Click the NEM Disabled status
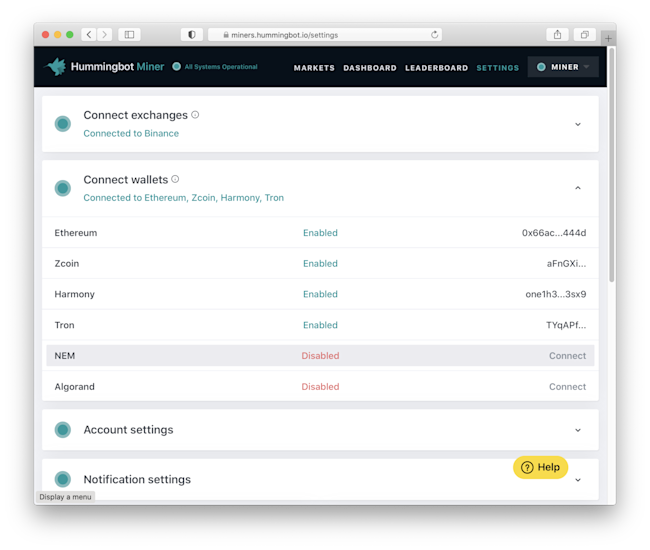 point(320,356)
